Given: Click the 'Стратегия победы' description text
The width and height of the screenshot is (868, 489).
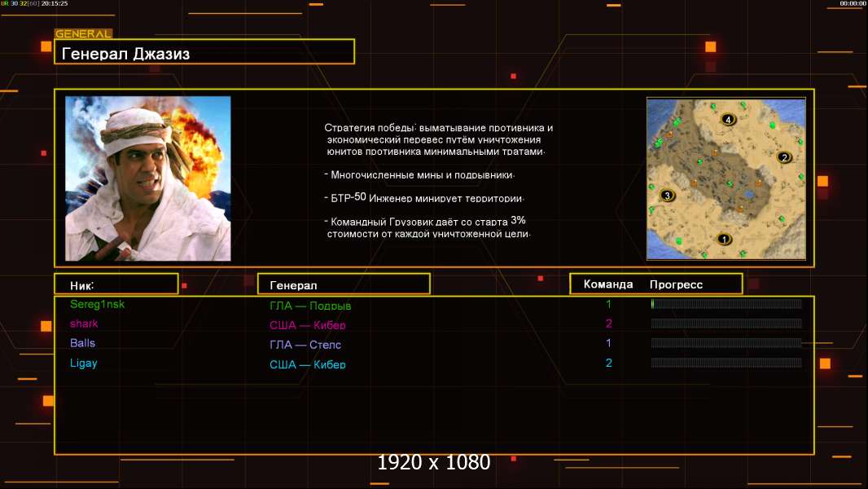Looking at the screenshot, I should [438, 139].
